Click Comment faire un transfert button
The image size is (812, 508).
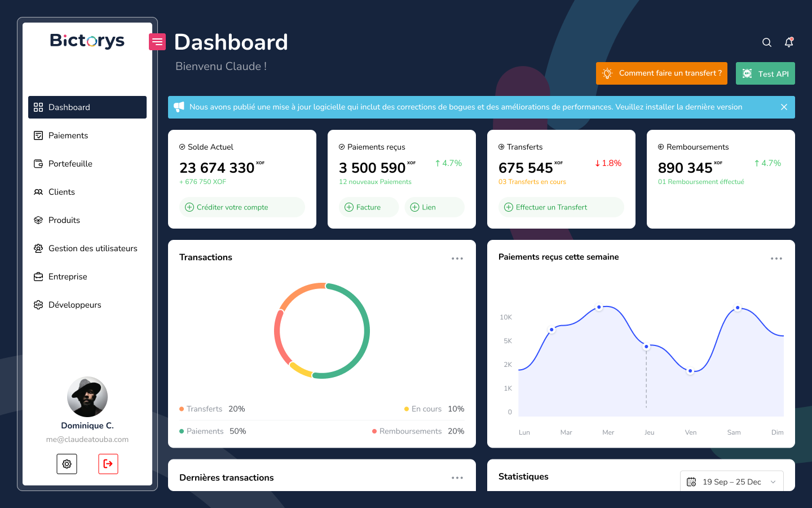pyautogui.click(x=661, y=73)
